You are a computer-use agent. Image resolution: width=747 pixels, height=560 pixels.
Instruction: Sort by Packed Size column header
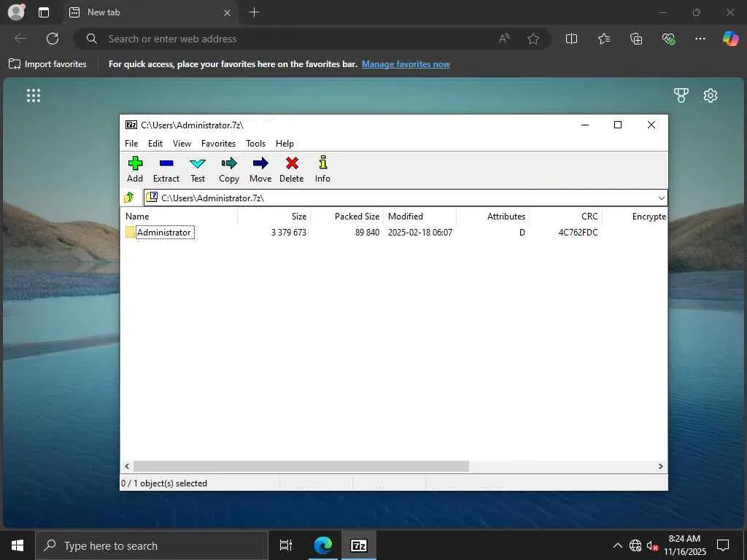click(x=347, y=216)
